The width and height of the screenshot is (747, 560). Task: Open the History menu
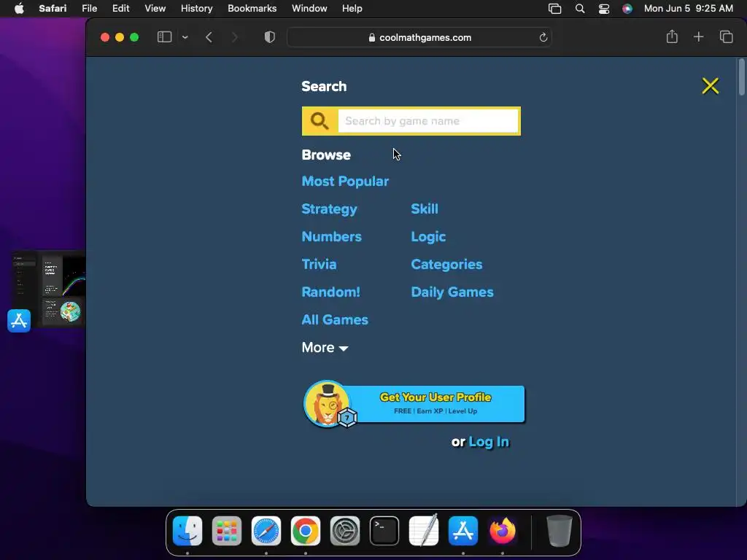coord(196,9)
